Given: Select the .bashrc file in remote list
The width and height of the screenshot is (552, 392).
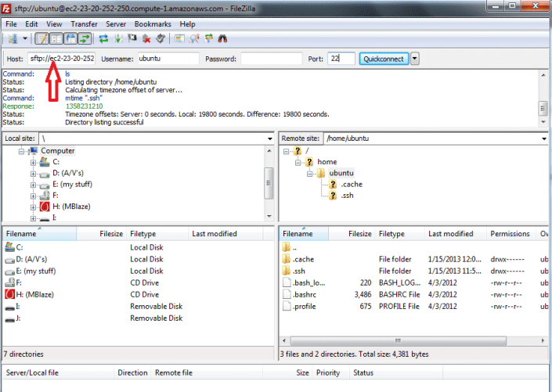Looking at the screenshot, I should click(304, 294).
